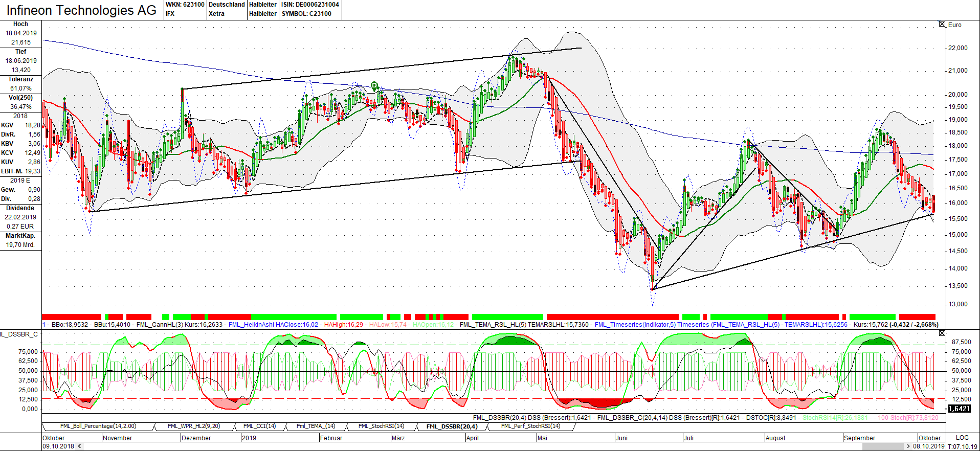
Task: Click the Mai label on time axis
Action: click(x=542, y=438)
